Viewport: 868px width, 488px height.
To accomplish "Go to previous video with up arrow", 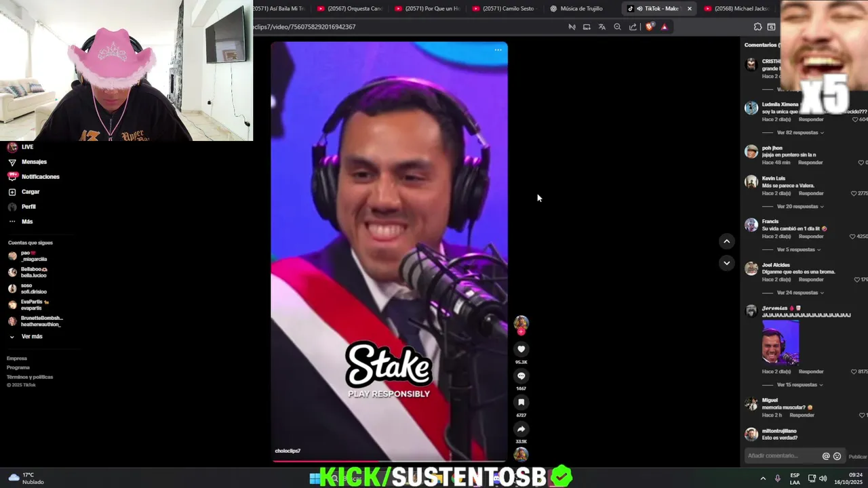I will 726,241.
